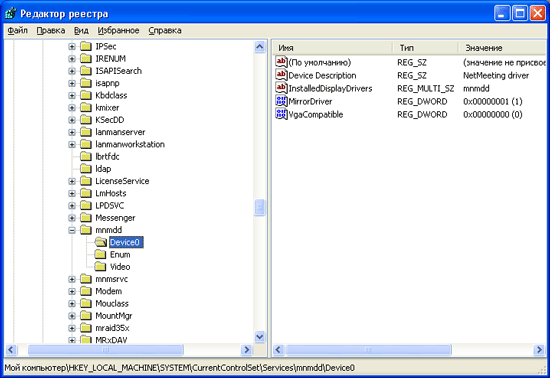Click string icon of (По умолчанию) value

pos(281,62)
